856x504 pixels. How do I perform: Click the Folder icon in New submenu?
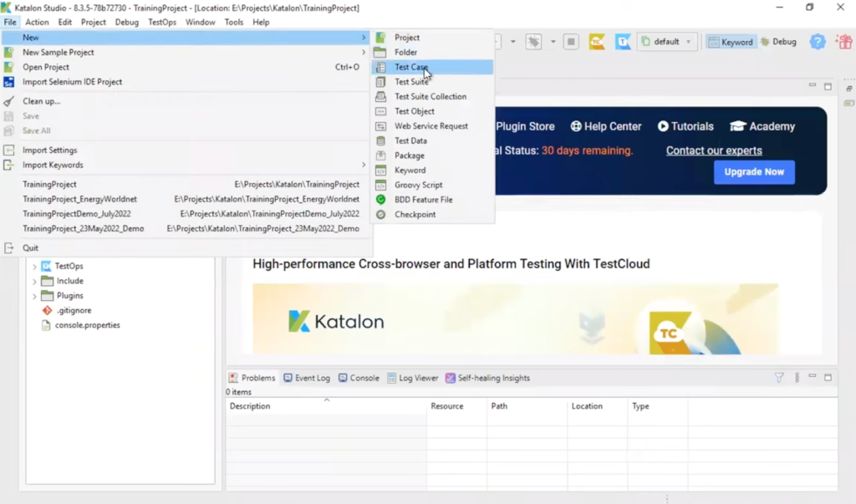(380, 53)
